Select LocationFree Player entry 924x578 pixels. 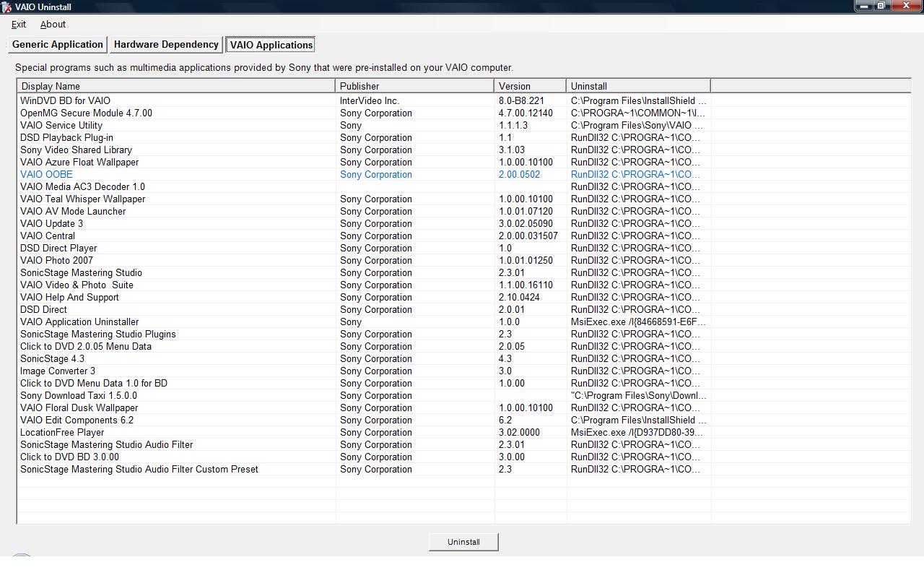62,432
